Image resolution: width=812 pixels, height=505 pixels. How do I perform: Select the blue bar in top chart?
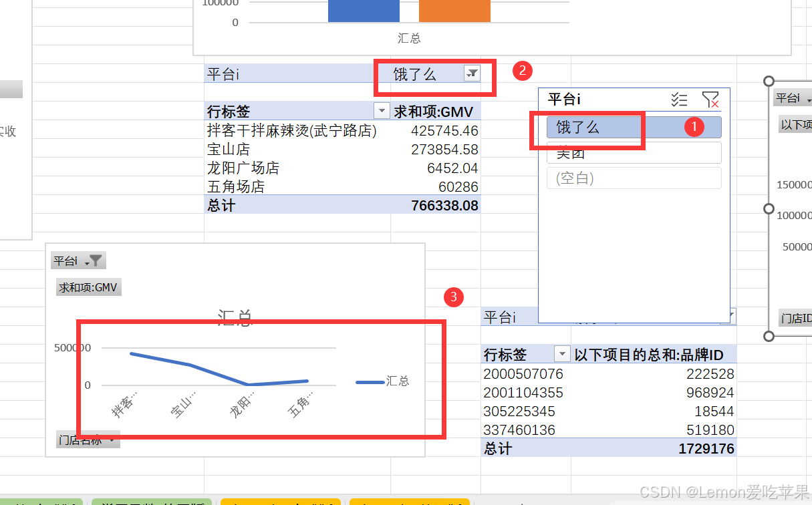tap(364, 11)
